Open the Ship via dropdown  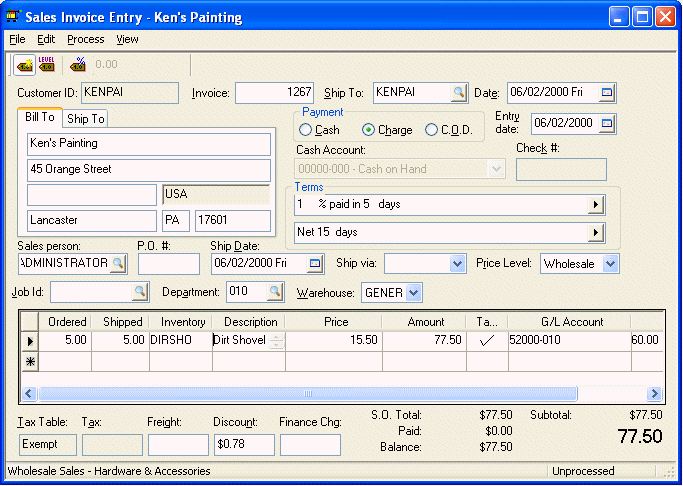(456, 263)
